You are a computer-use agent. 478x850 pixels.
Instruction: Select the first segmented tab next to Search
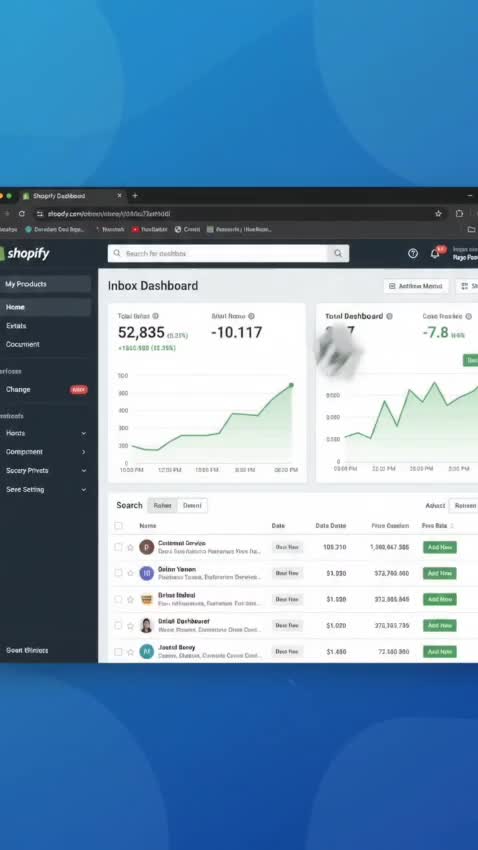point(163,505)
